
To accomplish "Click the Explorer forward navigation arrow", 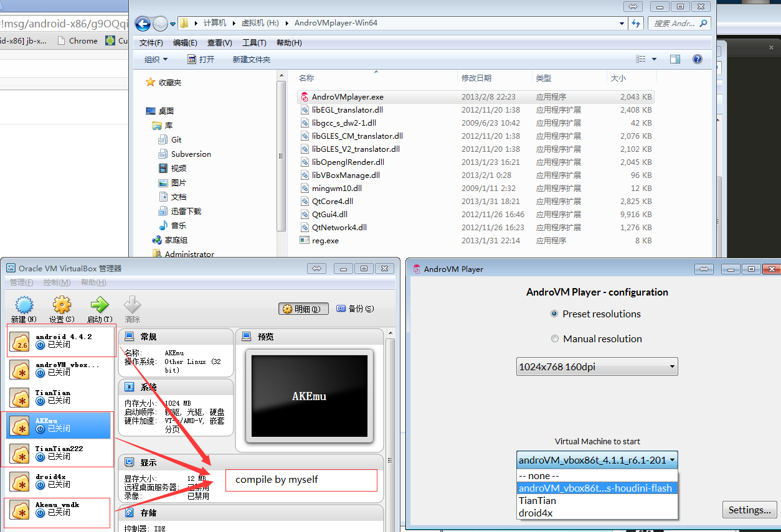I will [160, 24].
